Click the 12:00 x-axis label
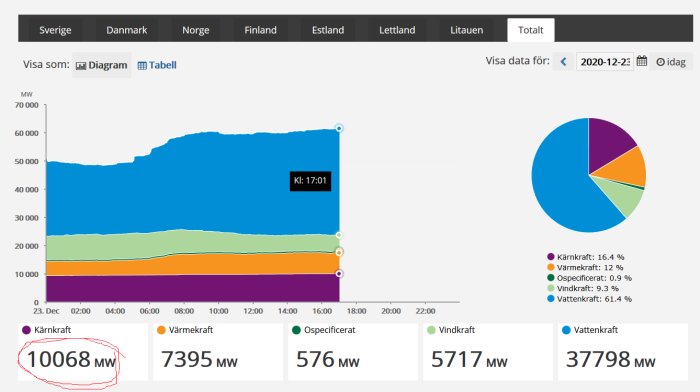 253,311
